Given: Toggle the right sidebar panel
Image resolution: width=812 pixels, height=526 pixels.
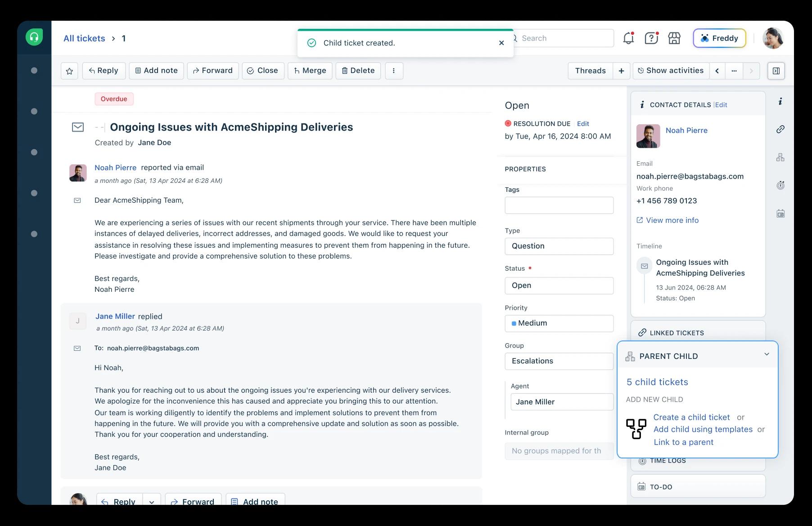Looking at the screenshot, I should tap(776, 71).
